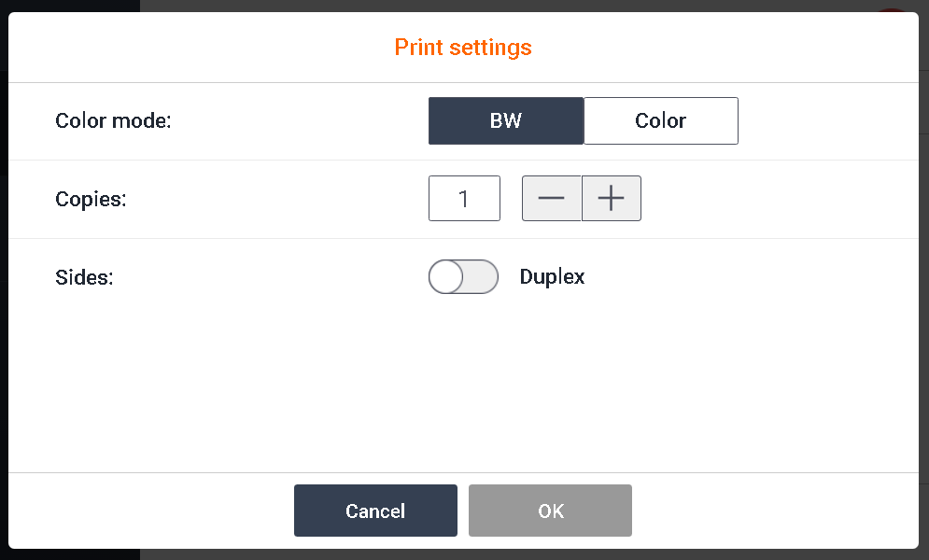
Task: Select BW color mode
Action: coord(505,121)
